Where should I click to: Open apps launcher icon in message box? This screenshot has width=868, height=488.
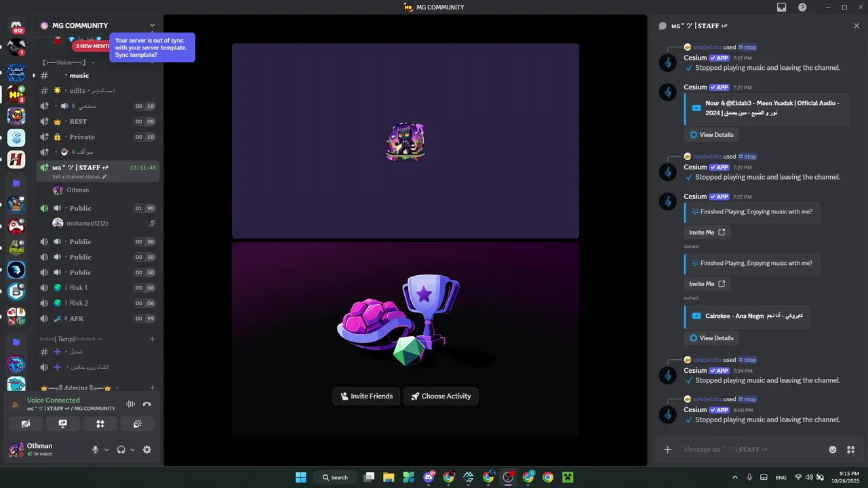coord(850,449)
